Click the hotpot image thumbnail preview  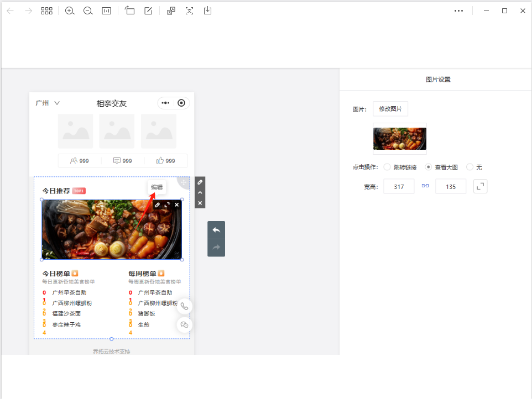coord(400,139)
